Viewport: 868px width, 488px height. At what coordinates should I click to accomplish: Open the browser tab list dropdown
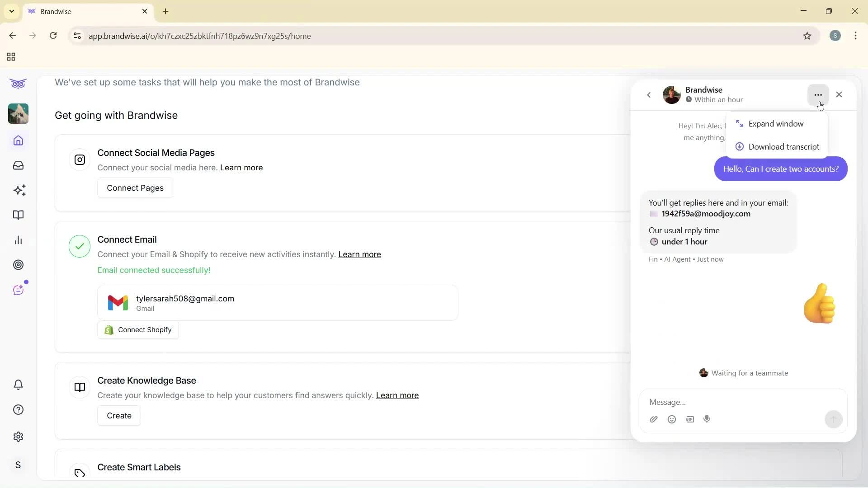coord(11,11)
